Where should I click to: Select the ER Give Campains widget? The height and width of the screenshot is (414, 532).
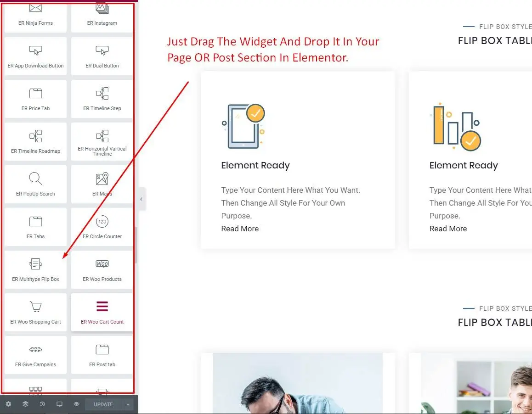tap(36, 355)
